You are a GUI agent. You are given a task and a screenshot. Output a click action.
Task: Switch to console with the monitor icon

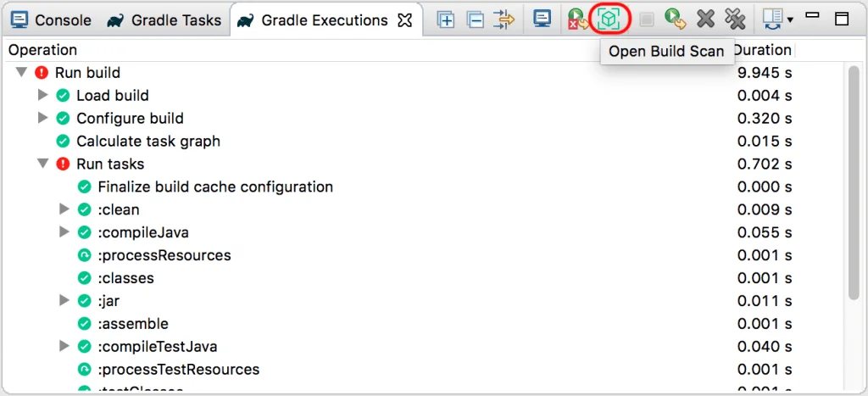click(542, 19)
